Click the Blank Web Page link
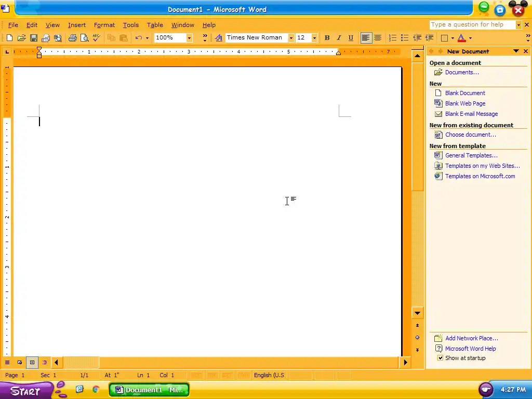 tap(465, 103)
